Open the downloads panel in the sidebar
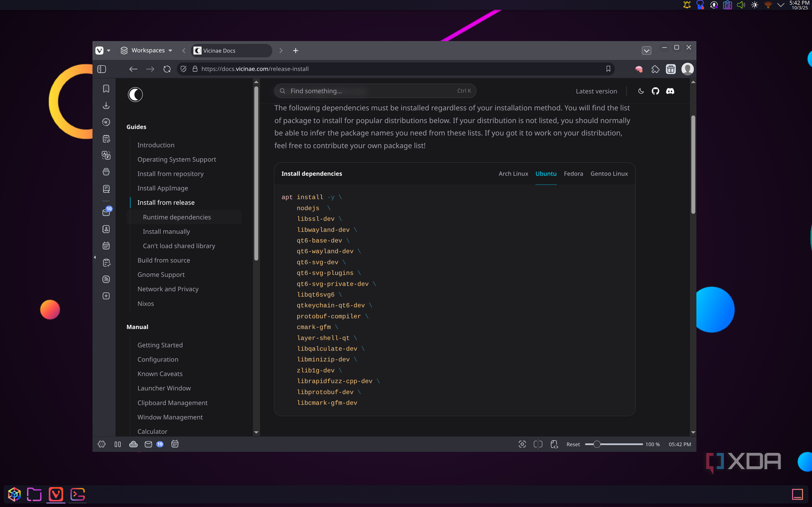The width and height of the screenshot is (812, 507). pos(106,105)
